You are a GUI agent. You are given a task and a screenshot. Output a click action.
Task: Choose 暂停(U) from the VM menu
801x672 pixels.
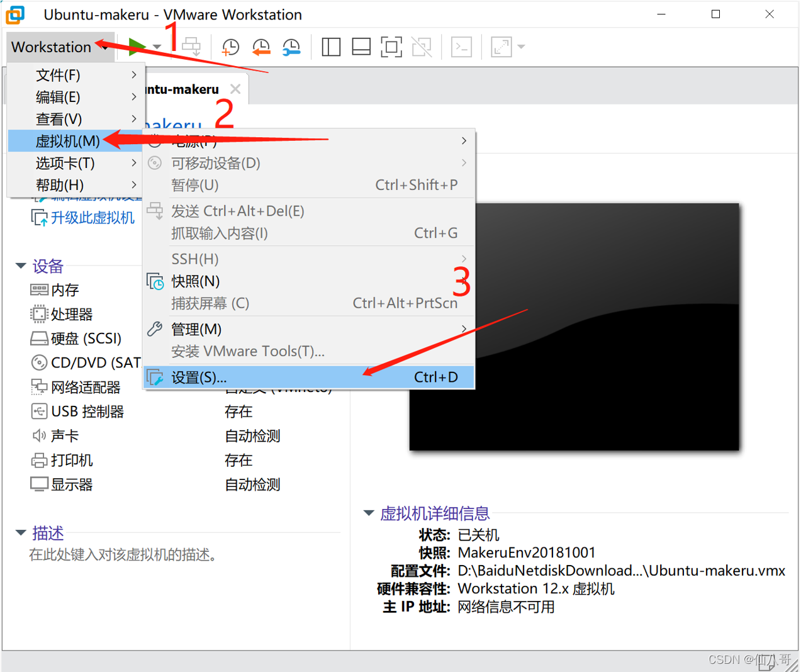[x=309, y=185]
